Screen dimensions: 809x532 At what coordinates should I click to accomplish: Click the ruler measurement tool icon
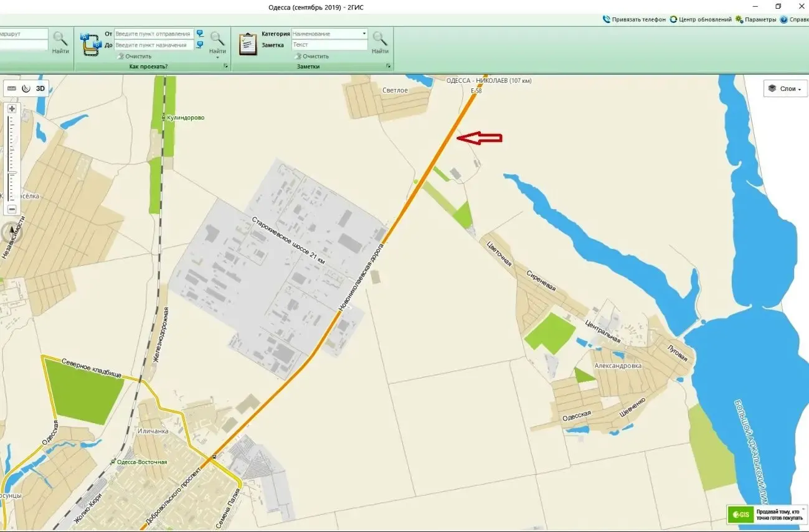click(x=11, y=88)
